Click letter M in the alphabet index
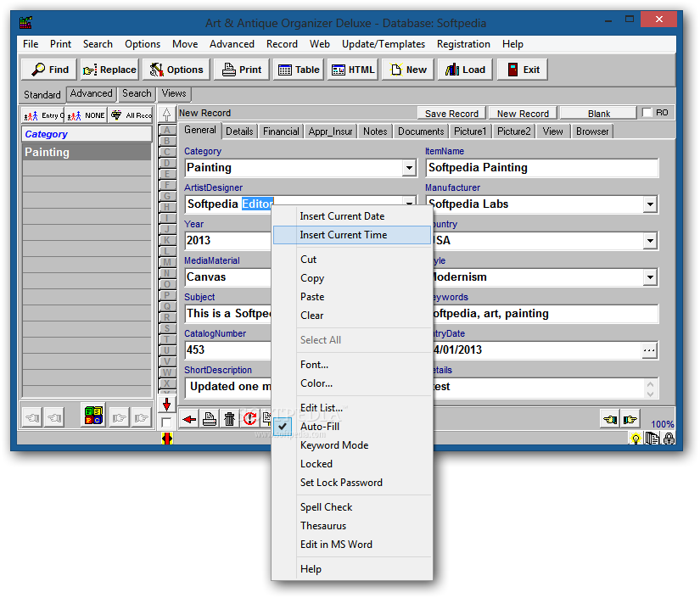Screen dimensions: 700x598 pos(167,262)
